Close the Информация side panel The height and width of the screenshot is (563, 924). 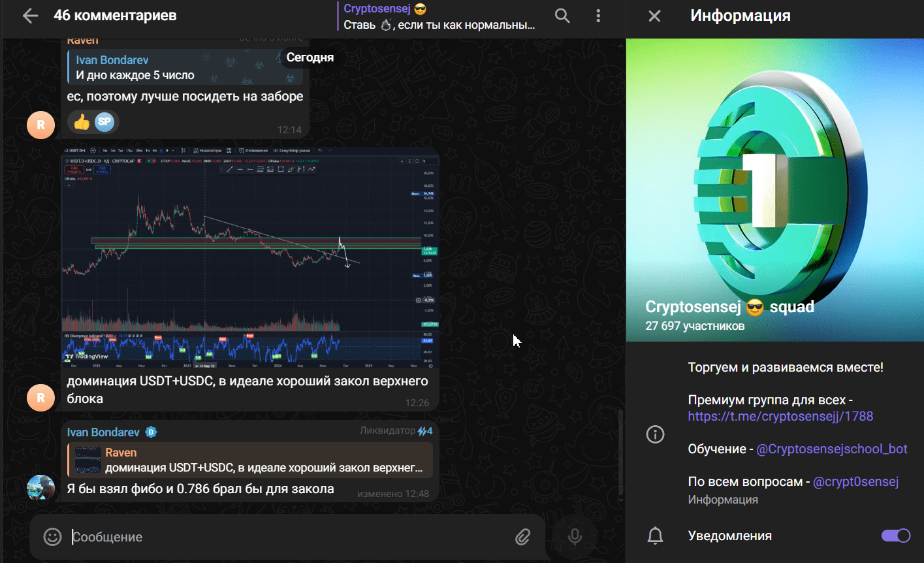click(654, 16)
